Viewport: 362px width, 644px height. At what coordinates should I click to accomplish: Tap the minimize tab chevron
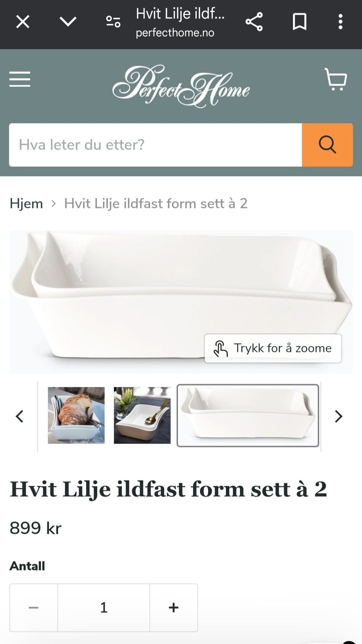pos(68,22)
